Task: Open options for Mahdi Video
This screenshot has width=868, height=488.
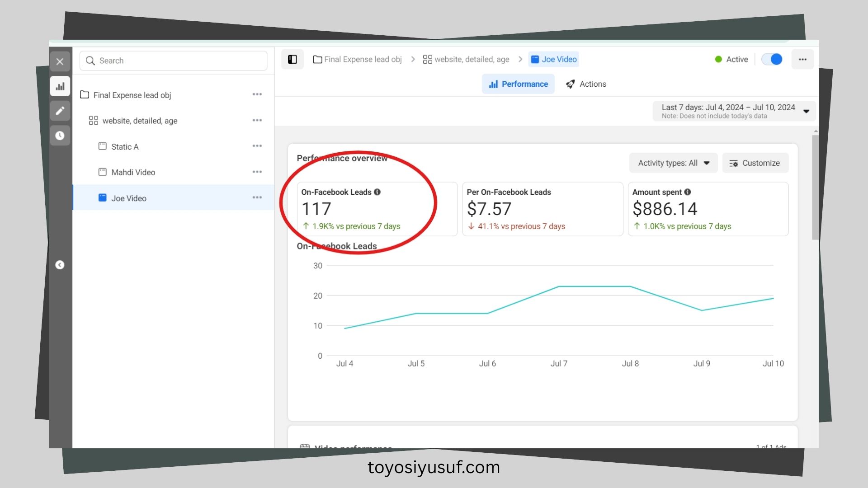Action: pyautogui.click(x=257, y=172)
